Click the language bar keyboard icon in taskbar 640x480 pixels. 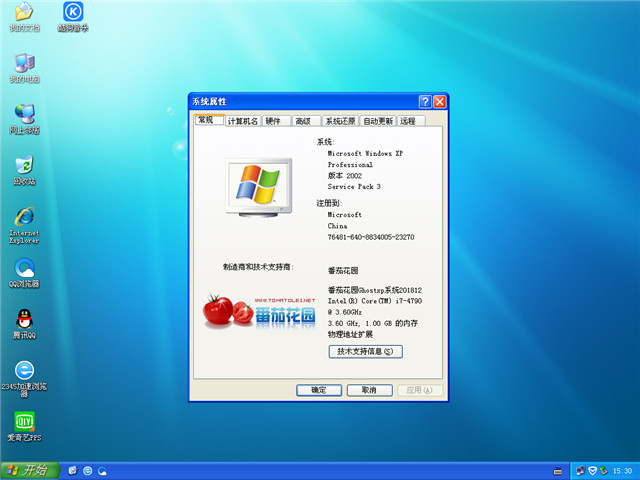point(557,471)
